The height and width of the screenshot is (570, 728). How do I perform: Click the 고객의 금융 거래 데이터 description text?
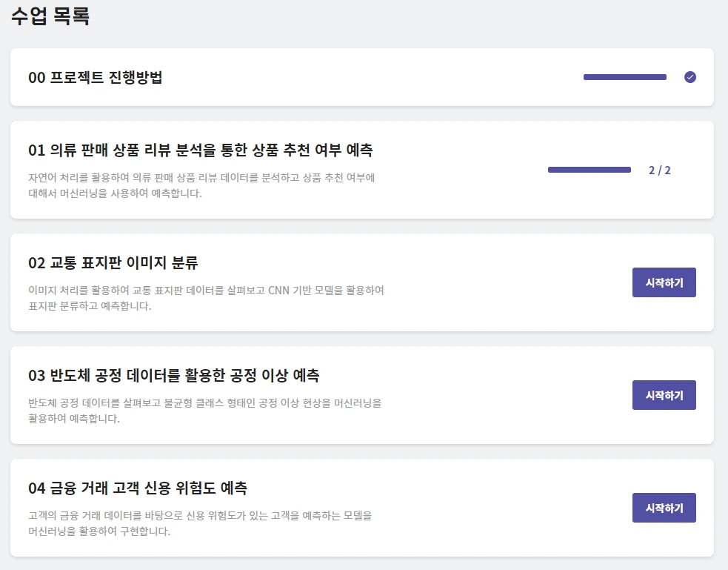point(200,523)
